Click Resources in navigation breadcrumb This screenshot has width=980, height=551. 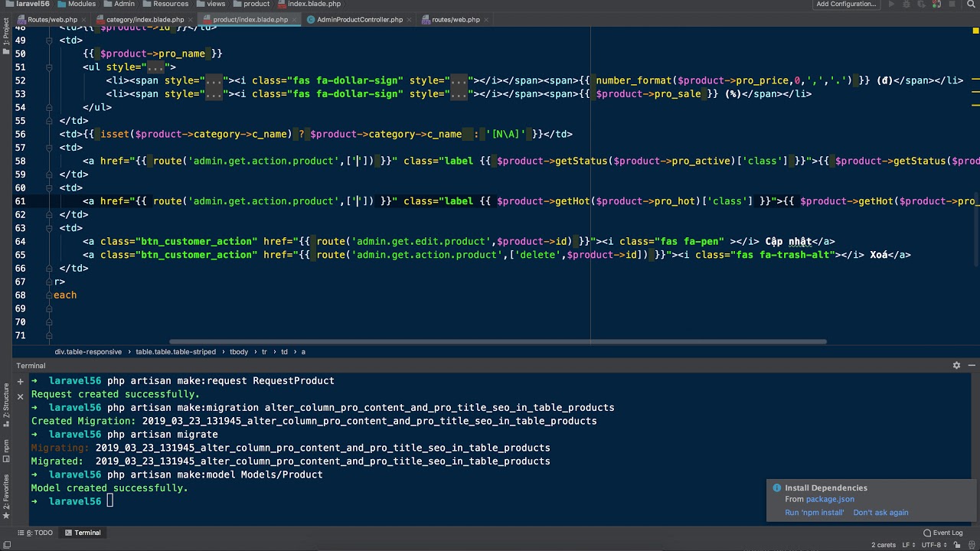pyautogui.click(x=165, y=5)
